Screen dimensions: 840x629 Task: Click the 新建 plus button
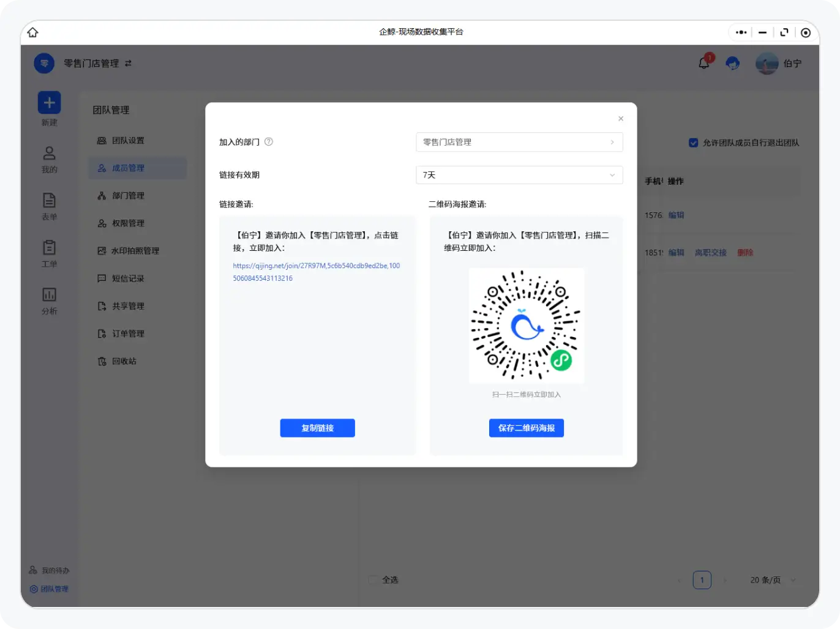tap(50, 103)
